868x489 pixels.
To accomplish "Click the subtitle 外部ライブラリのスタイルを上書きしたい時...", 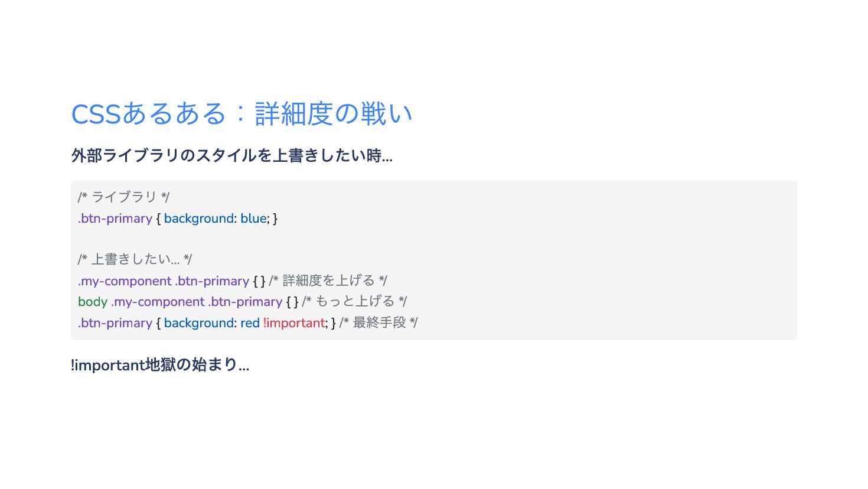I will coord(232,156).
